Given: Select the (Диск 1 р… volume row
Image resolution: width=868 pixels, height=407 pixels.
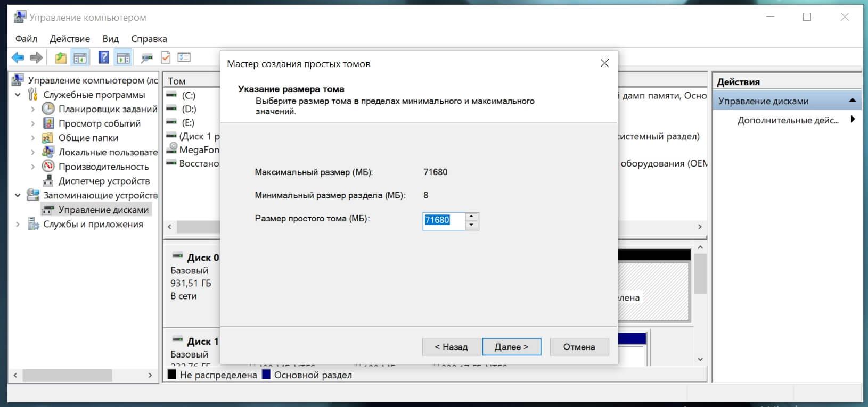Looking at the screenshot, I should point(192,136).
